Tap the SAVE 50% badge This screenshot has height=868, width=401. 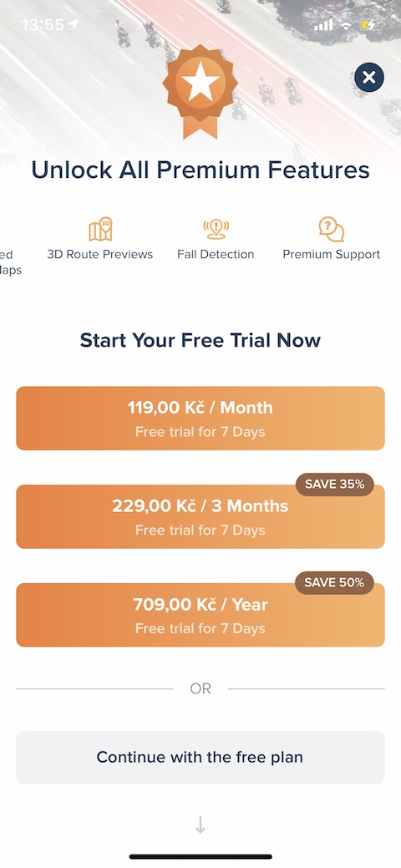click(334, 583)
